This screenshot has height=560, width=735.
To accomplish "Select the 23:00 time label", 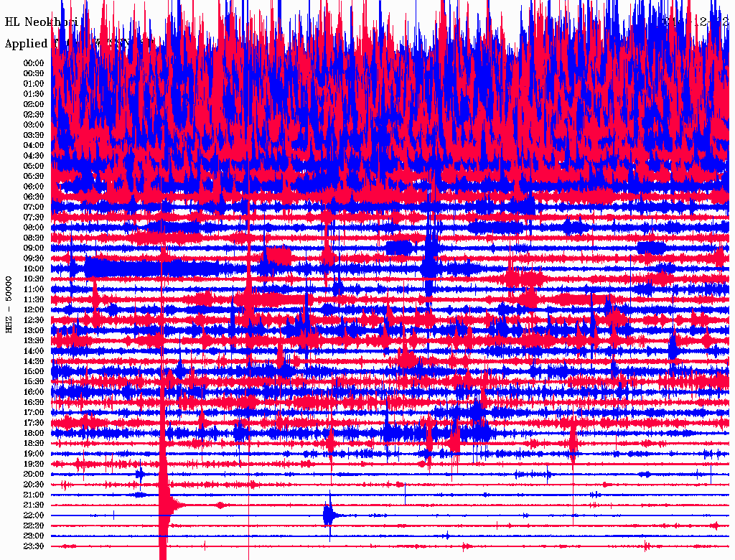I will tap(34, 536).
